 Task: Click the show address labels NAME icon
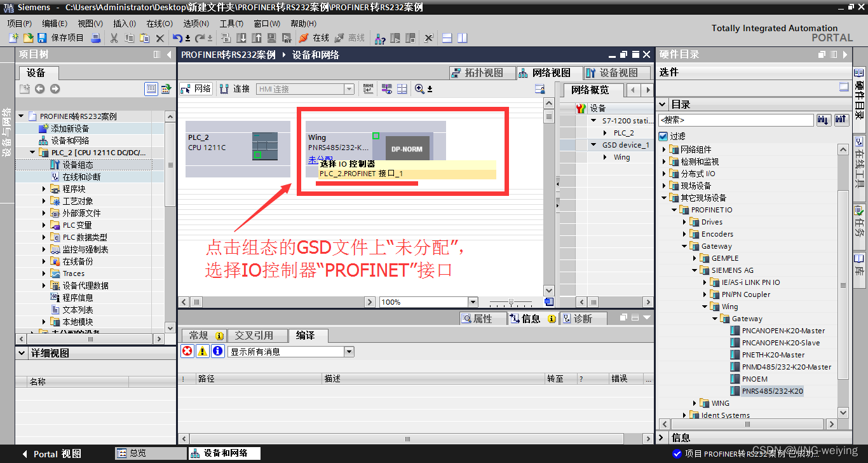pos(369,89)
